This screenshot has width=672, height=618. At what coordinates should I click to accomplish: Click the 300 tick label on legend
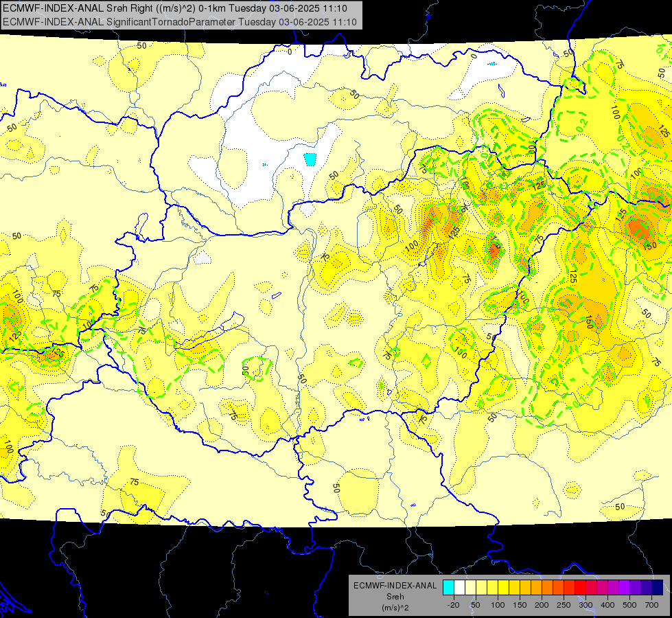(586, 605)
